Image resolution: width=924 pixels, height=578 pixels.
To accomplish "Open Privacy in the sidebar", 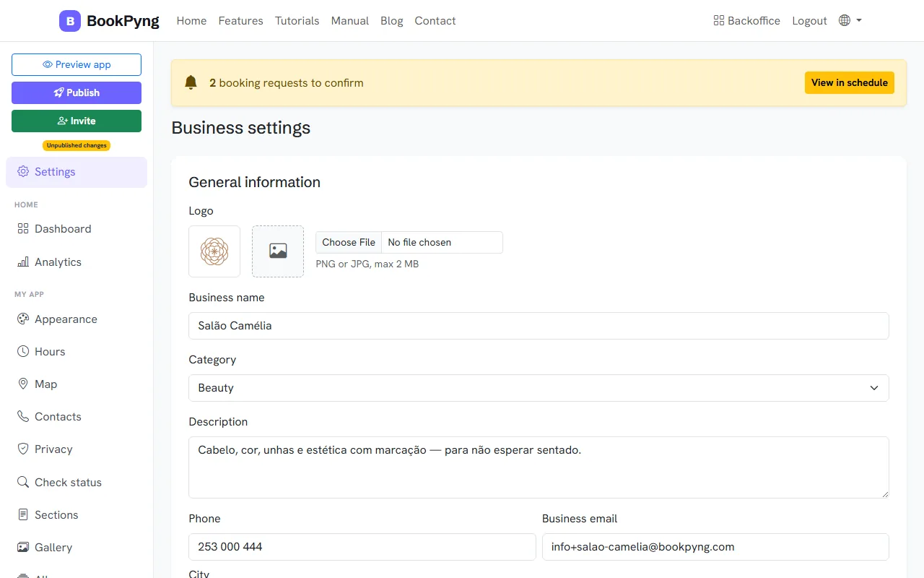I will [77, 449].
